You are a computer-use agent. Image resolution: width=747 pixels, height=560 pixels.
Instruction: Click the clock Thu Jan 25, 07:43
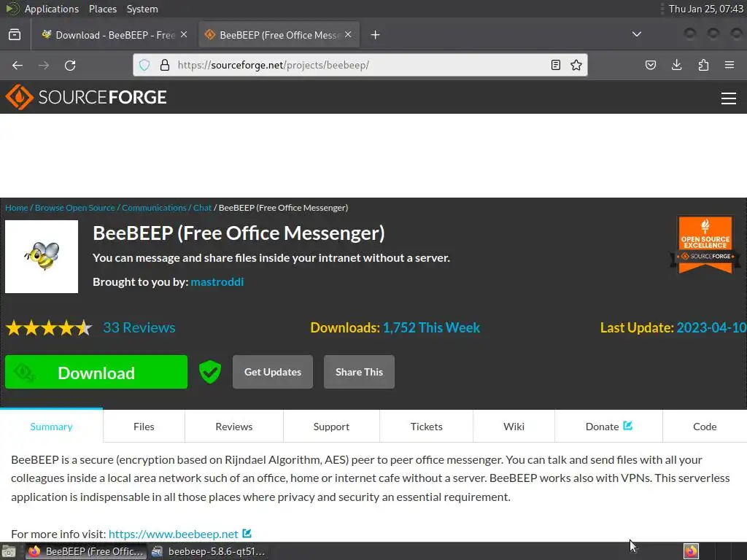[705, 9]
